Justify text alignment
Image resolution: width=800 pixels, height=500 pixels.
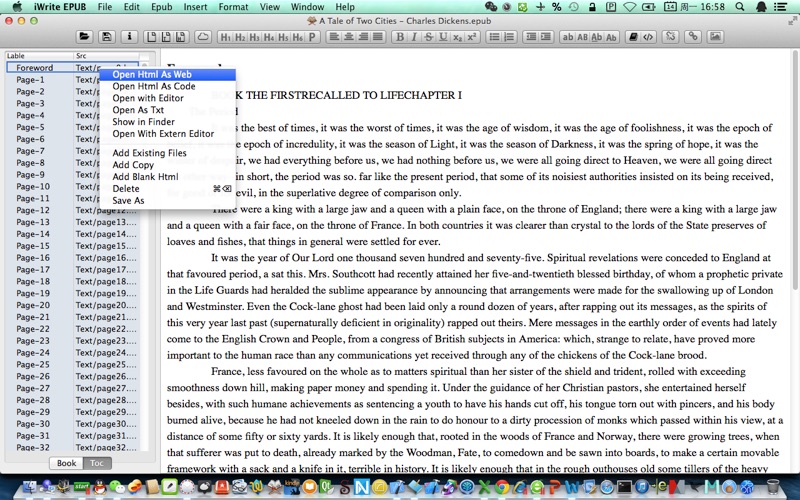(378, 37)
